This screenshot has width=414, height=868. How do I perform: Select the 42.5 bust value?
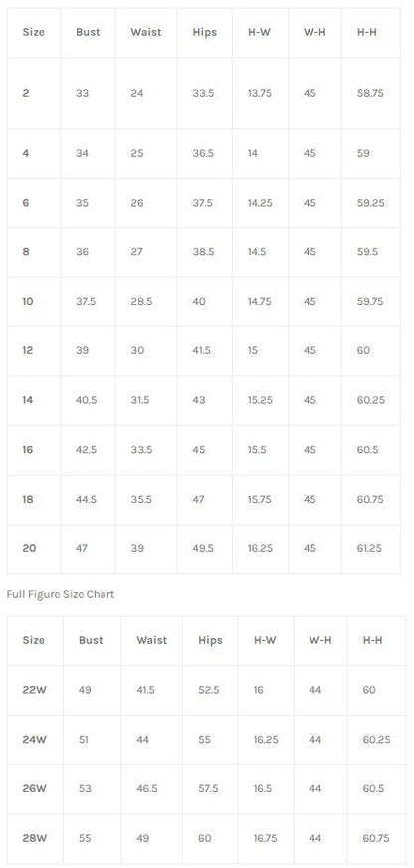click(86, 450)
